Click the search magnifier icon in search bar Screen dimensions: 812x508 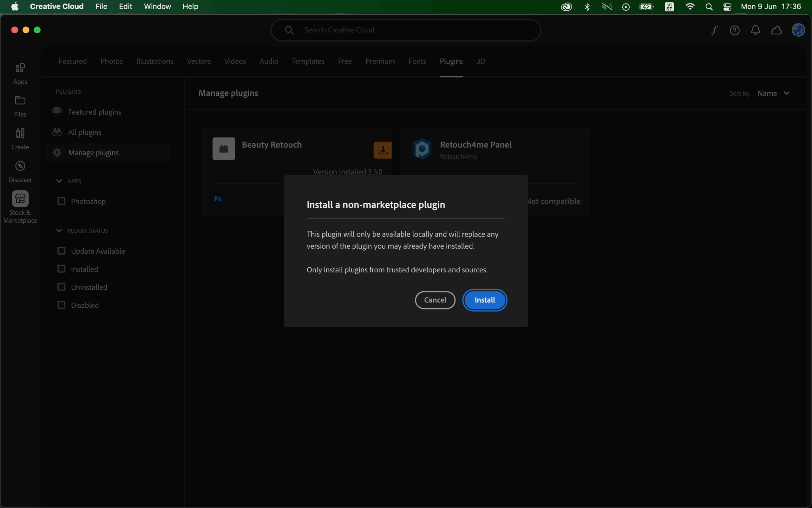tap(289, 30)
